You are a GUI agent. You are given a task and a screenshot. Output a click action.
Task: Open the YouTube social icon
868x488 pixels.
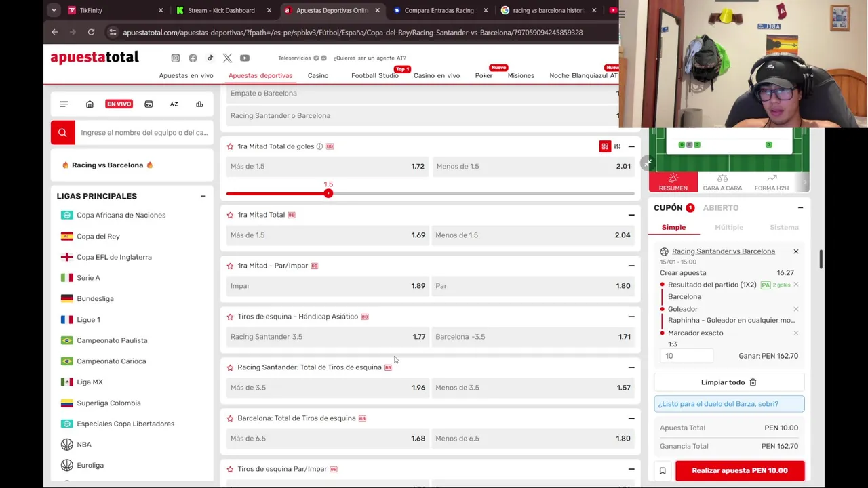point(245,58)
